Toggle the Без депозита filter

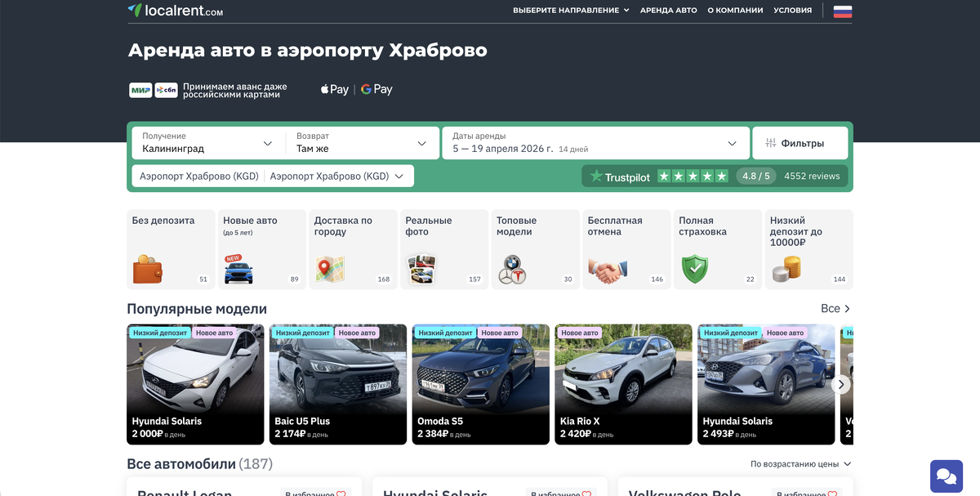click(x=171, y=249)
